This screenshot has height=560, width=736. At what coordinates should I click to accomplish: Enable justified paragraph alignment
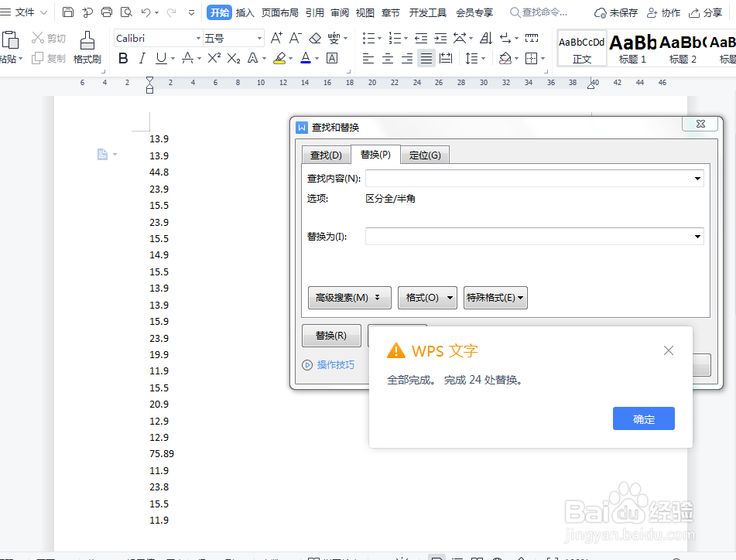pyautogui.click(x=425, y=58)
